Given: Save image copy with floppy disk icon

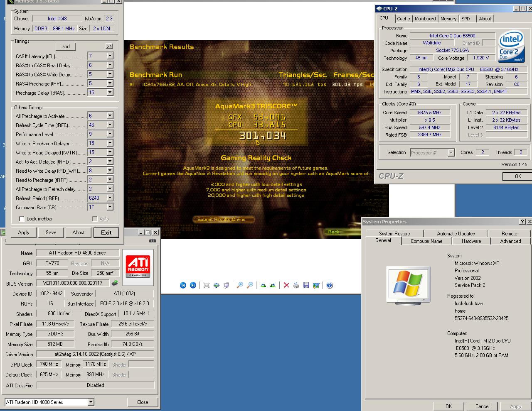Looking at the screenshot, I should pyautogui.click(x=306, y=285).
